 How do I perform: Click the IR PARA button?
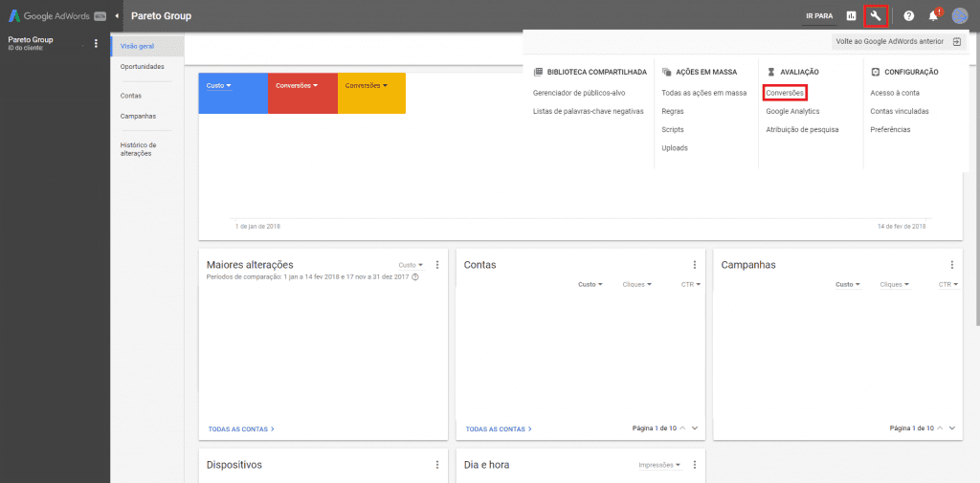819,16
